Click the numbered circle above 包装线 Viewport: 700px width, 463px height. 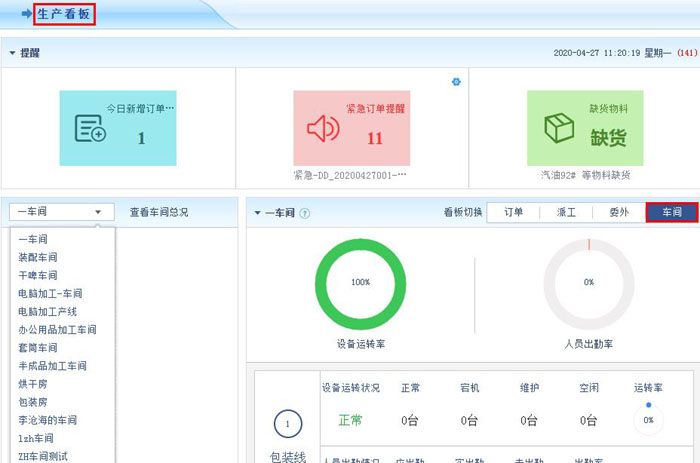[x=288, y=425]
